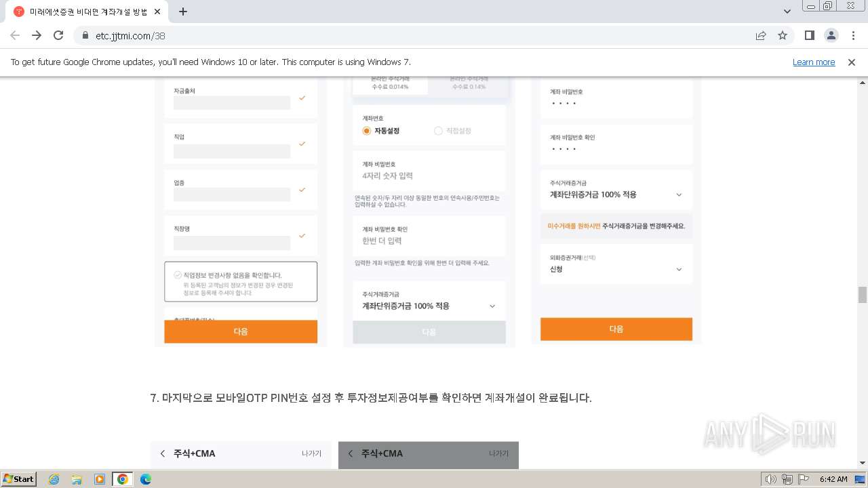Click check mark next to 직업
Image resolution: width=868 pixels, height=488 pixels.
click(302, 144)
